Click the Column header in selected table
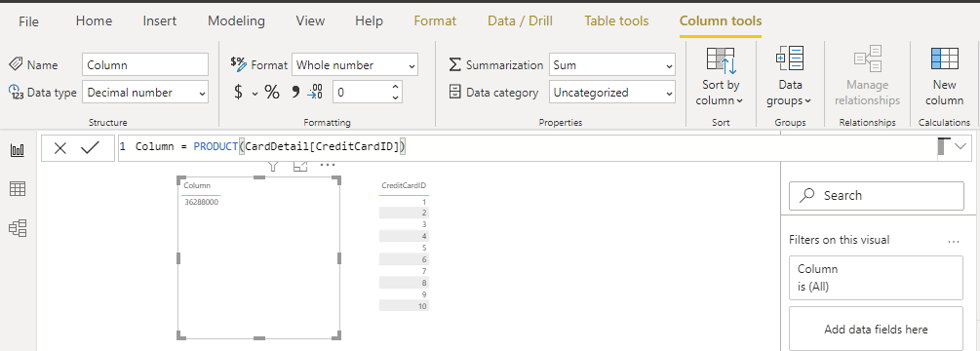Screen dimensions: 980x351 197,185
